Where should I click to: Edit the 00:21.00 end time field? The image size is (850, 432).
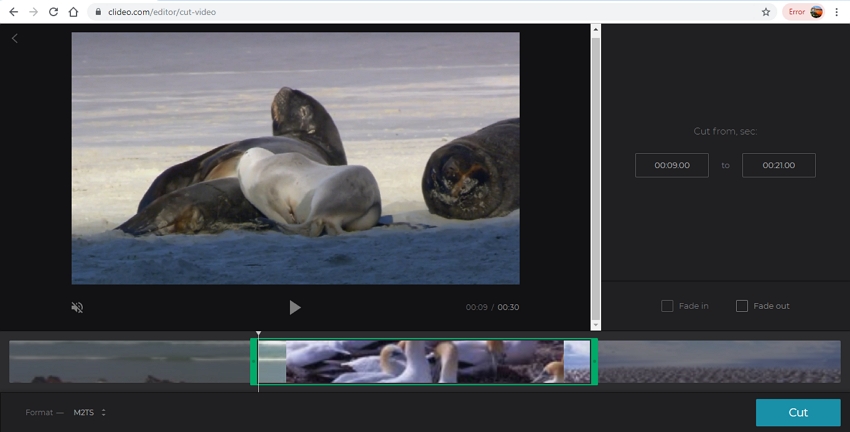(x=778, y=165)
